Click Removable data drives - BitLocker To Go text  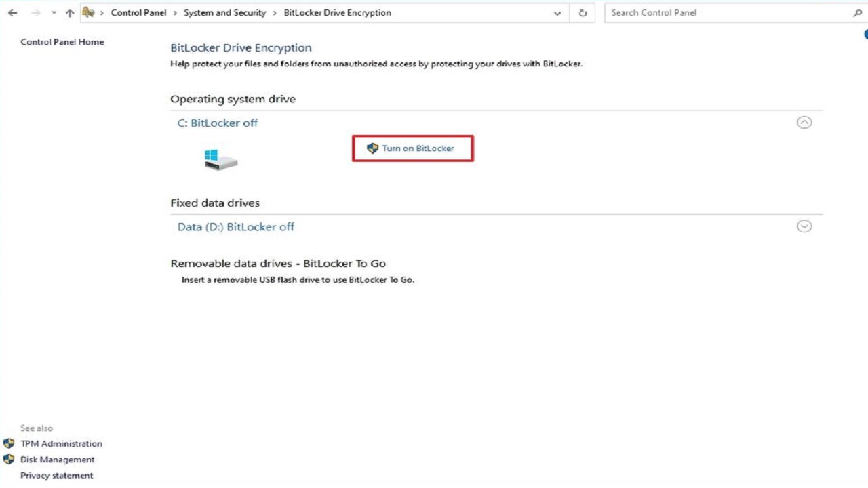[278, 264]
